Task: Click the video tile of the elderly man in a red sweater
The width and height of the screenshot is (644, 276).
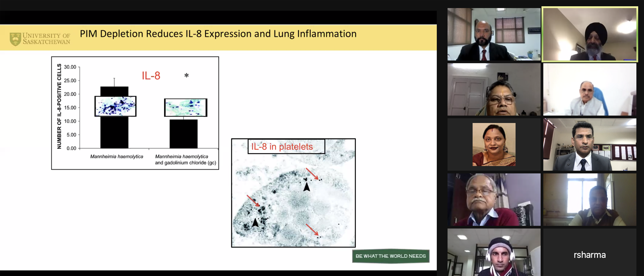Action: [x=494, y=199]
